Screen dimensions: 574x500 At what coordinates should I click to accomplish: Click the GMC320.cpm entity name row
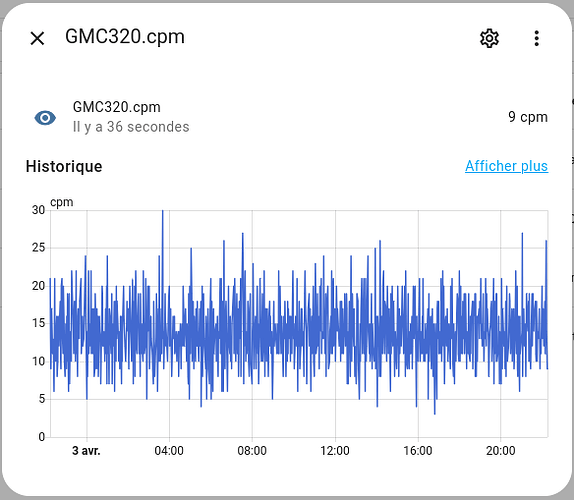pos(291,117)
